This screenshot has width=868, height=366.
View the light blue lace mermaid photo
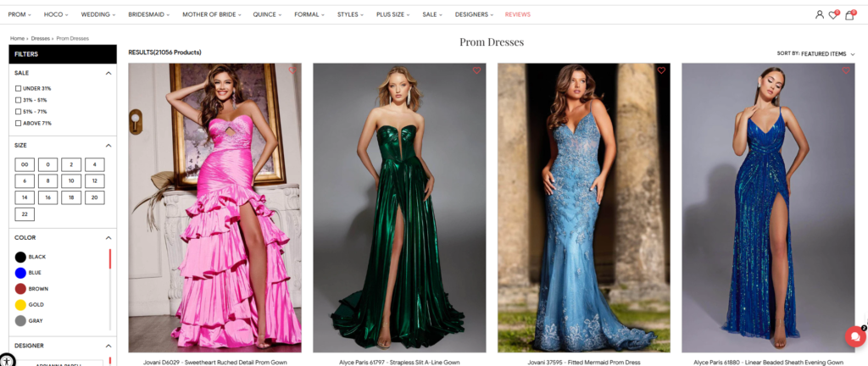tap(583, 208)
